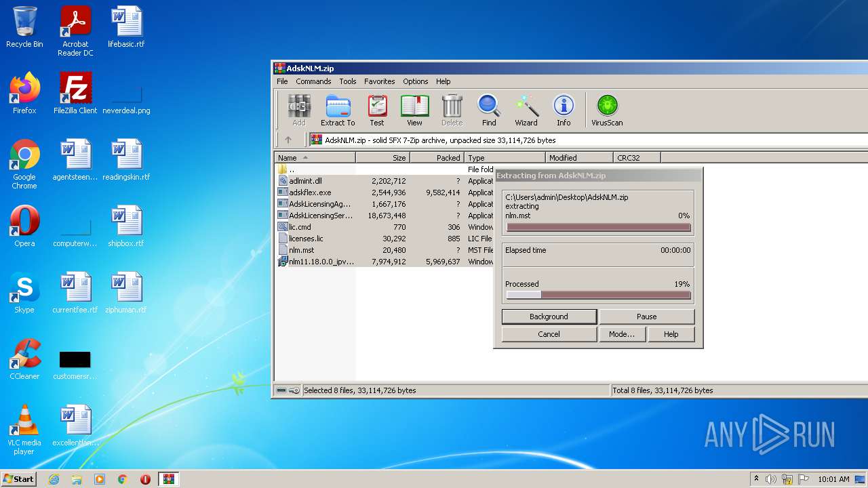The height and width of the screenshot is (488, 868).
Task: Click the Help button in extraction dialog
Action: coord(671,334)
